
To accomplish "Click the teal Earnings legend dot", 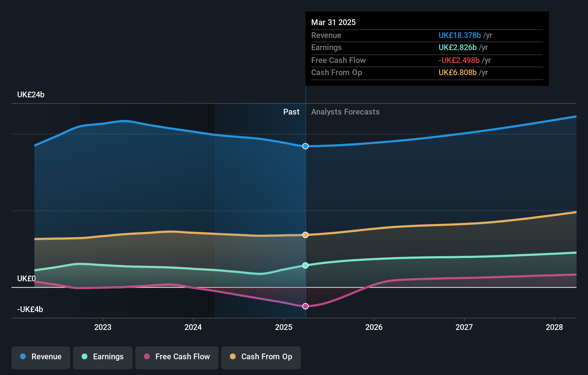I will pyautogui.click(x=85, y=356).
